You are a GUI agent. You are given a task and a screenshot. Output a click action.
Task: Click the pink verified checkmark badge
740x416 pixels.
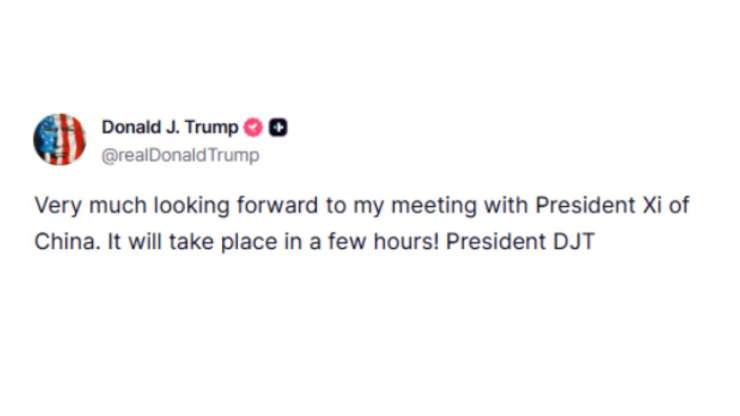pyautogui.click(x=255, y=128)
